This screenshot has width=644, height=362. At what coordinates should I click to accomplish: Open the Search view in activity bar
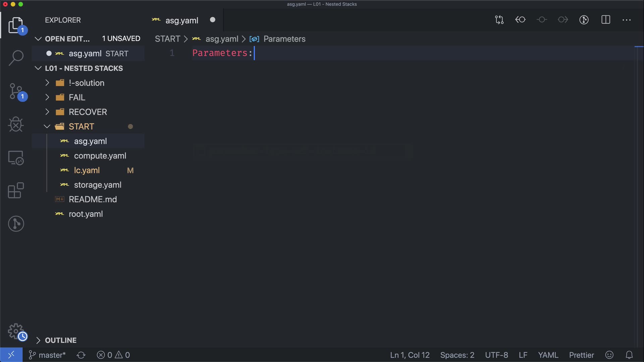[x=16, y=58]
